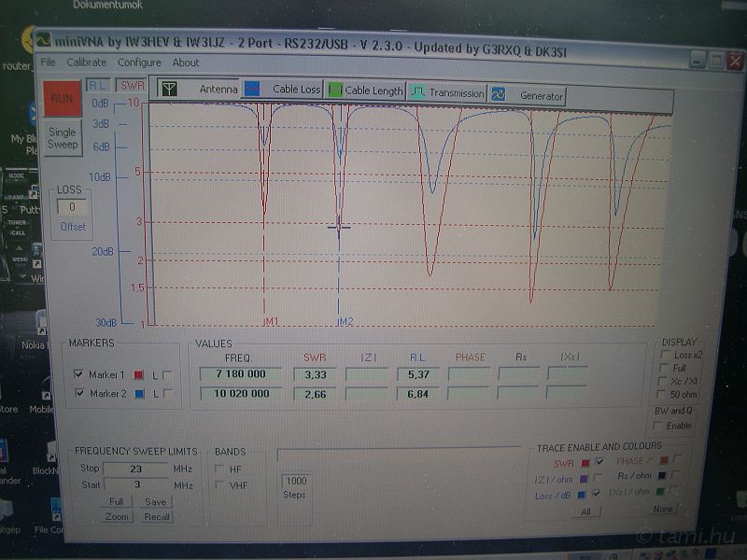This screenshot has height=560, width=747.
Task: Enable the BW and Q checkbox
Action: point(659,426)
